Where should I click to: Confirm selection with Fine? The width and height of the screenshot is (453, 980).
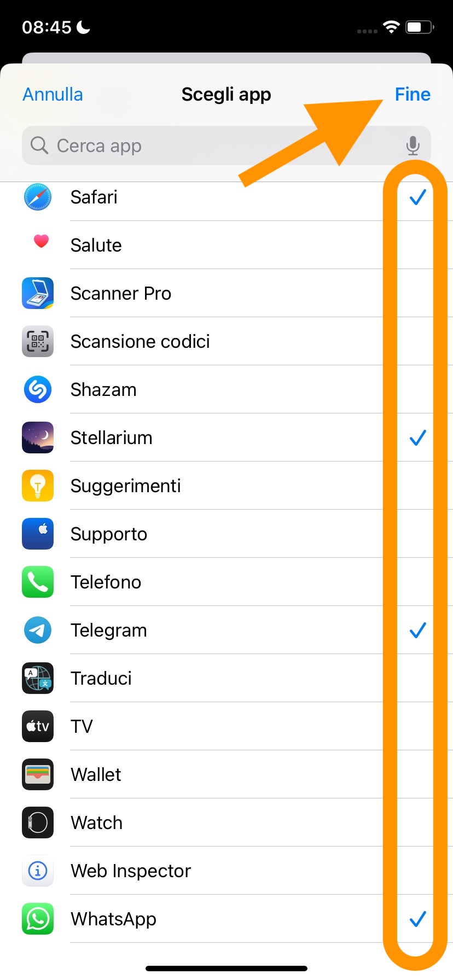point(413,95)
